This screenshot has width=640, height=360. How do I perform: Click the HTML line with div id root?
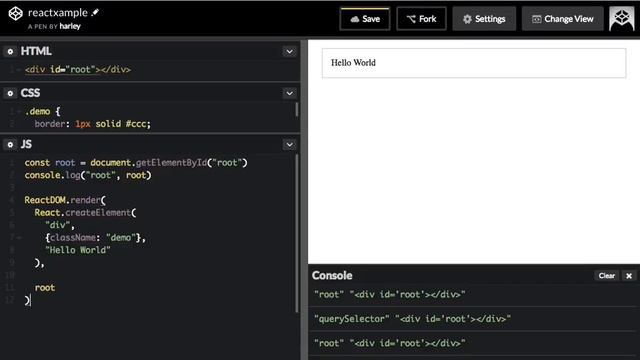pos(78,69)
